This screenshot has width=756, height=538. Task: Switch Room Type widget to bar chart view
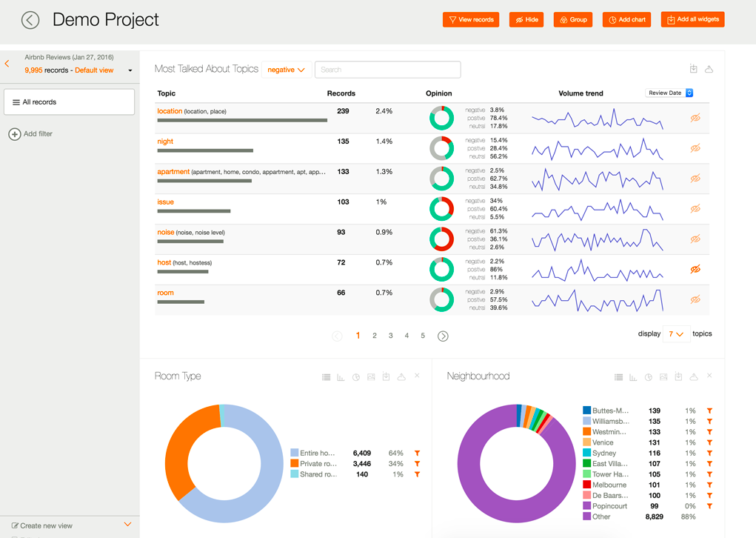pyautogui.click(x=341, y=377)
